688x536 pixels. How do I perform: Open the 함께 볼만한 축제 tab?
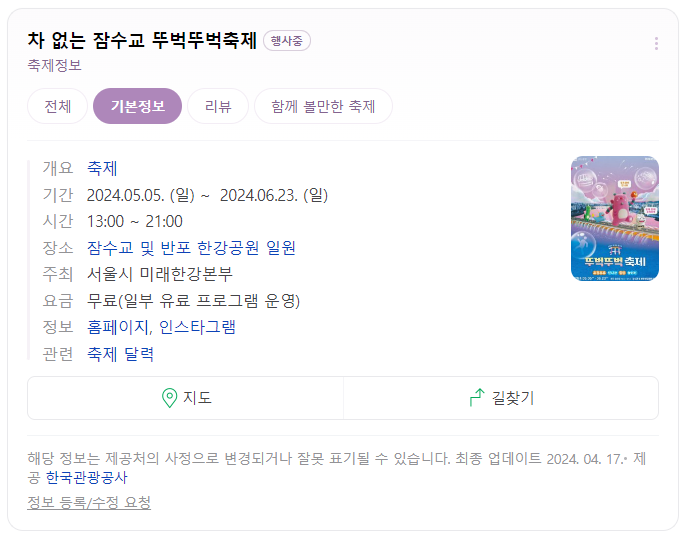coord(323,106)
